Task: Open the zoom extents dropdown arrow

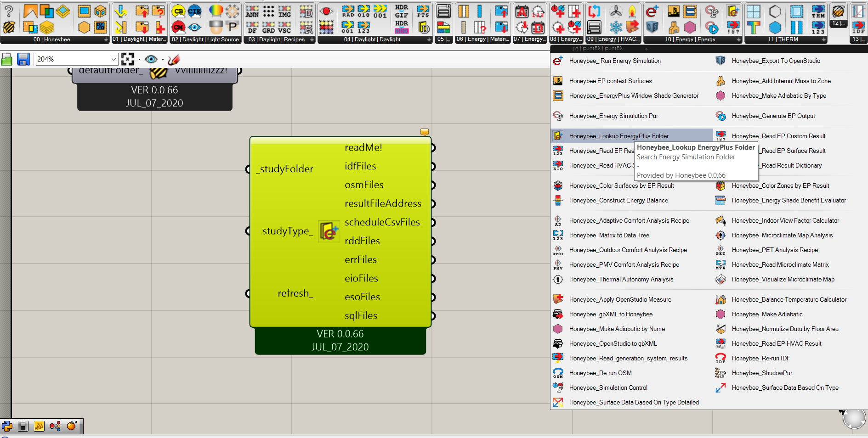Action: pos(139,59)
